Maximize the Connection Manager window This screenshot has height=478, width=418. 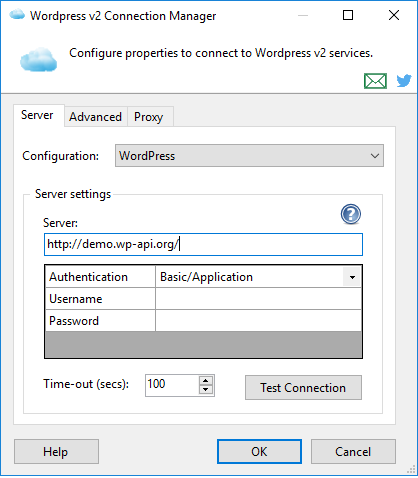(x=348, y=15)
